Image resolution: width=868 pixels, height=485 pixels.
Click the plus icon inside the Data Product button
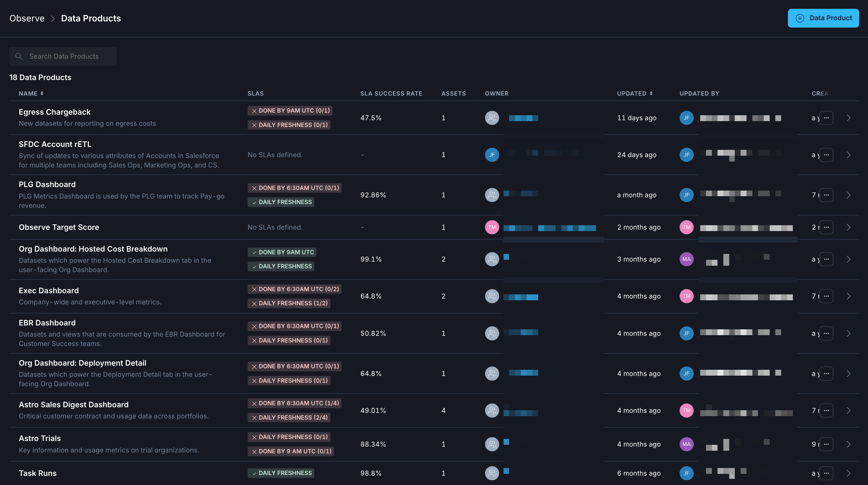[x=801, y=18]
